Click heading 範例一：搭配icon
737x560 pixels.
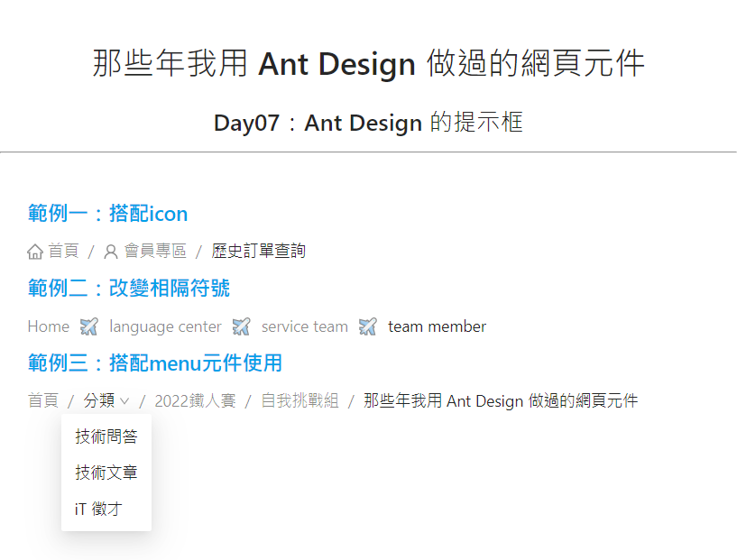tap(107, 214)
